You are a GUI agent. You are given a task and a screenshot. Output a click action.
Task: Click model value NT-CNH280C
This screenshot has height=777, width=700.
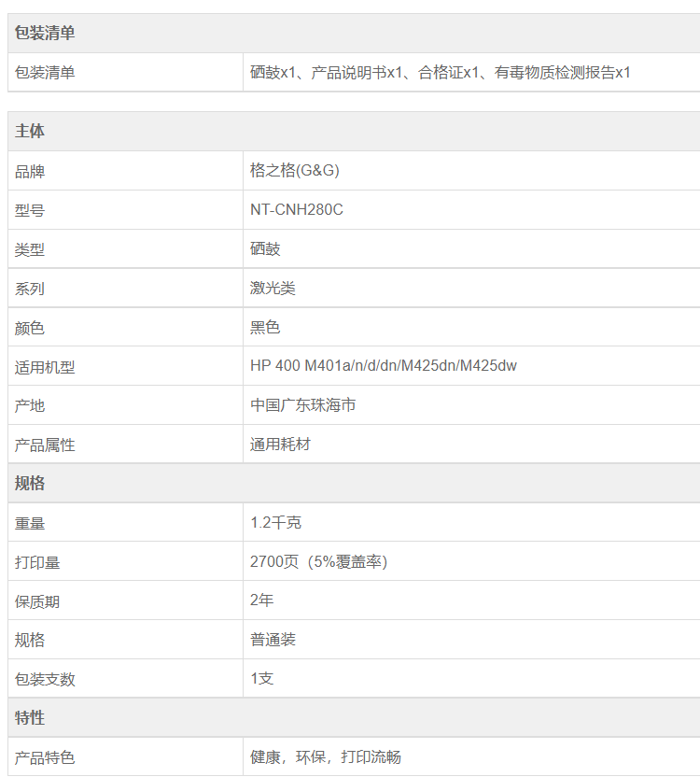click(296, 209)
